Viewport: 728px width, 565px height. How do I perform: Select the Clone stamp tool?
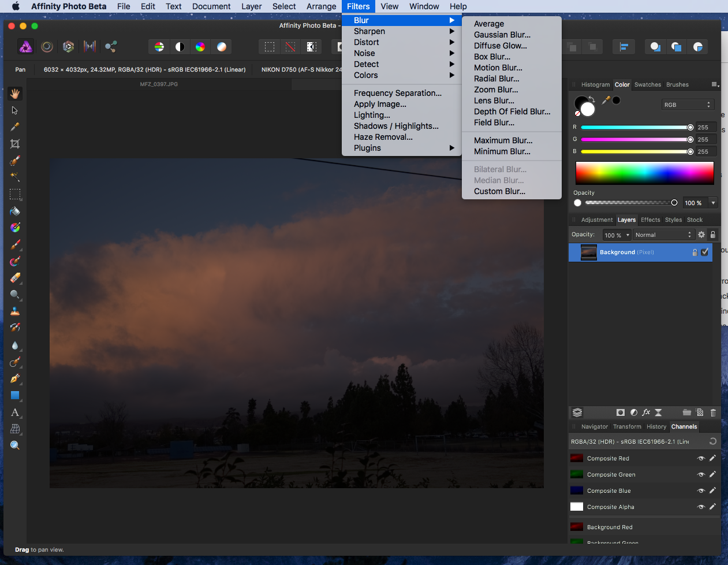click(x=15, y=311)
